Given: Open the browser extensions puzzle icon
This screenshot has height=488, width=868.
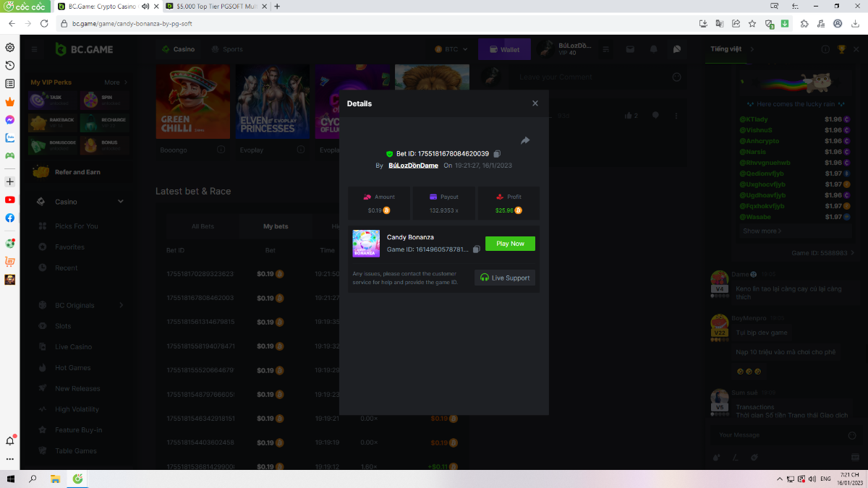Looking at the screenshot, I should click(x=804, y=23).
